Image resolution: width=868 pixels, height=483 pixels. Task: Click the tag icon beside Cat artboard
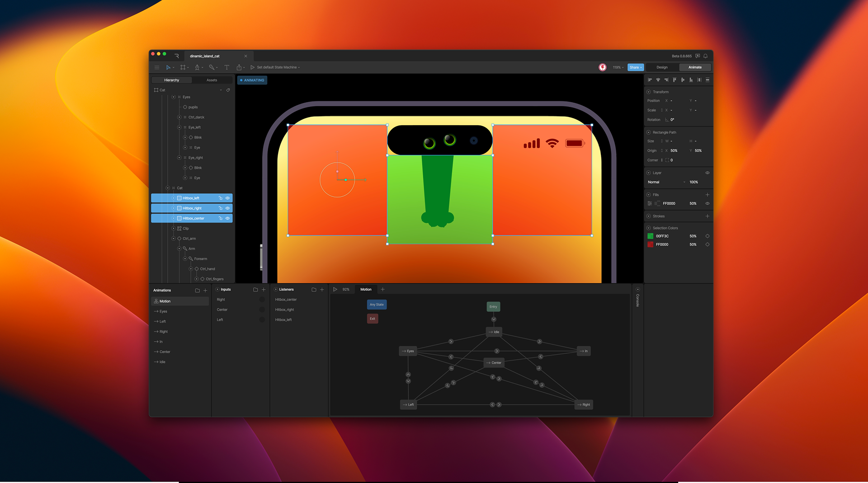228,90
